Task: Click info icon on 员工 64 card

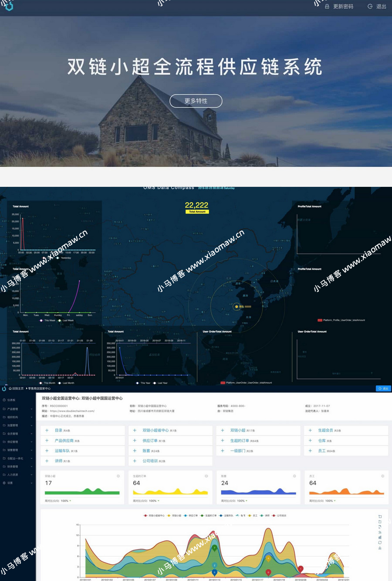Action: (382, 476)
